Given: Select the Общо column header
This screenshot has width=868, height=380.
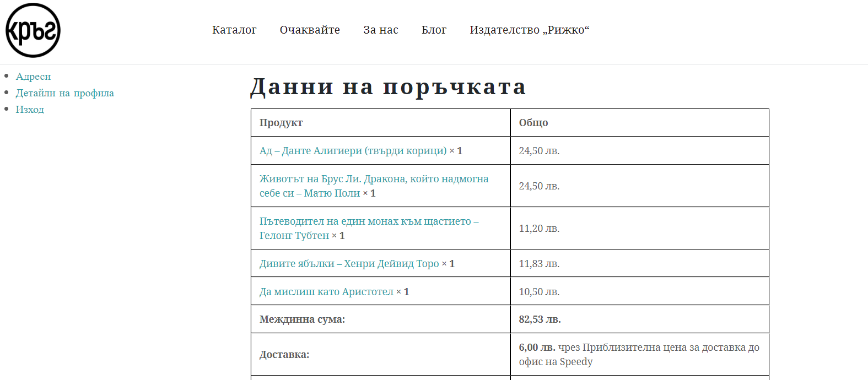Looking at the screenshot, I should coord(533,122).
